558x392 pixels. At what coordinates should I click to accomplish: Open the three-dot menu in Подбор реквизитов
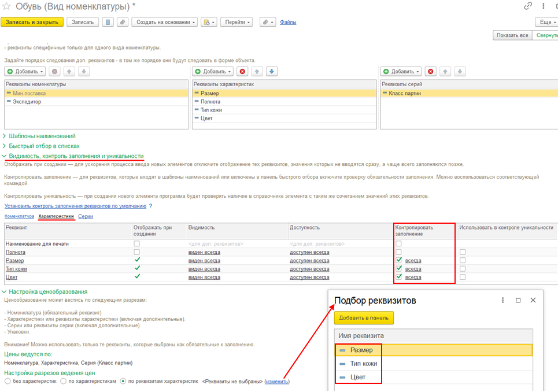point(502,300)
